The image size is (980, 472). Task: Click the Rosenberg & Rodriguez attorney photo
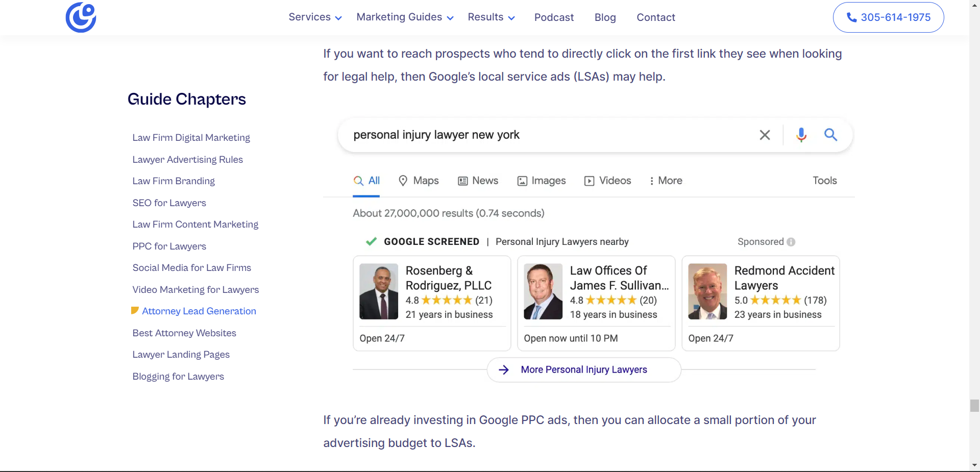[x=379, y=291]
